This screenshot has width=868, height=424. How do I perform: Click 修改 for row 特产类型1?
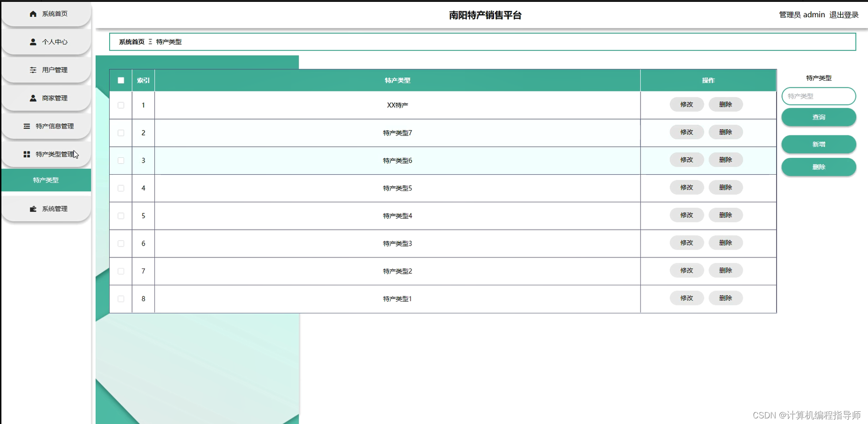coord(687,298)
